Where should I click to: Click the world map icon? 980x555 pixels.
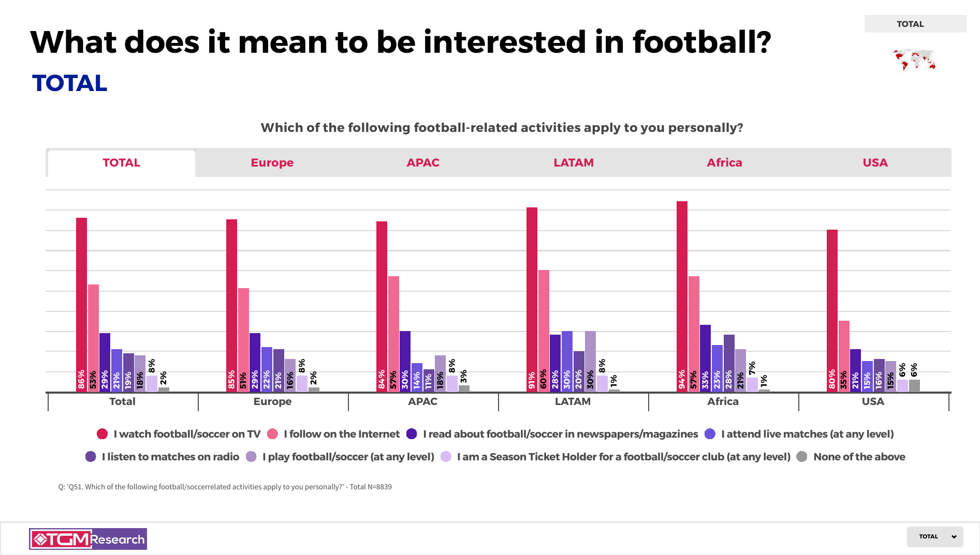914,60
